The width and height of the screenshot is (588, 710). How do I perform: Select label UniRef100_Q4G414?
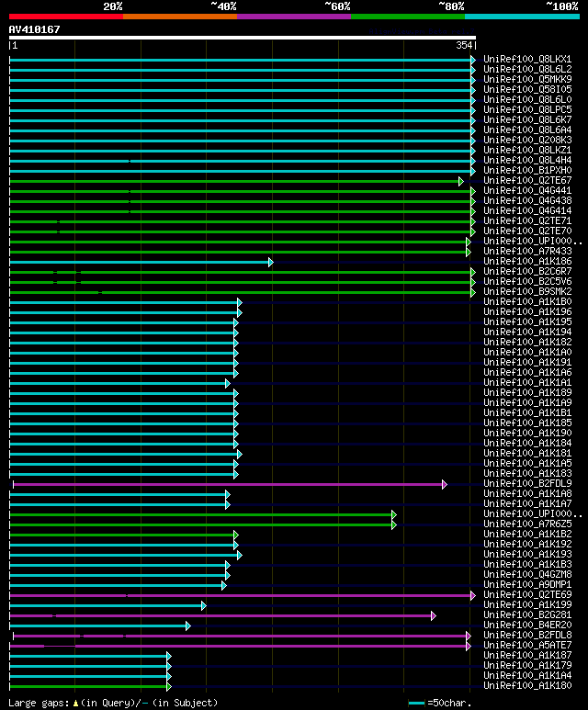click(x=527, y=210)
